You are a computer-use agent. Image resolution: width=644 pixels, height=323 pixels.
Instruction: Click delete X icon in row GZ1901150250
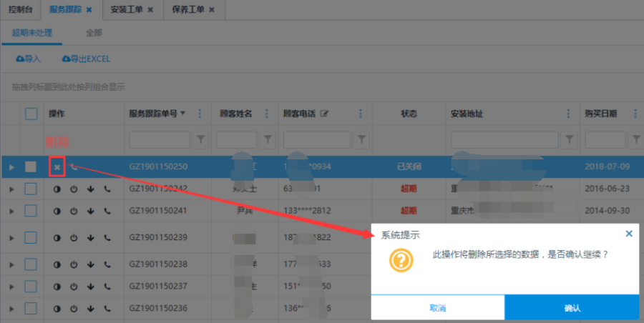[57, 167]
